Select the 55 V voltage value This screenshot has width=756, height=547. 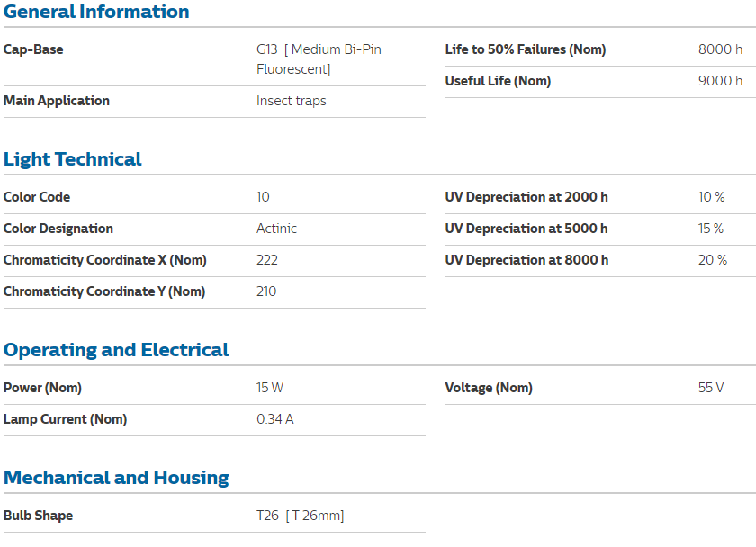point(710,388)
